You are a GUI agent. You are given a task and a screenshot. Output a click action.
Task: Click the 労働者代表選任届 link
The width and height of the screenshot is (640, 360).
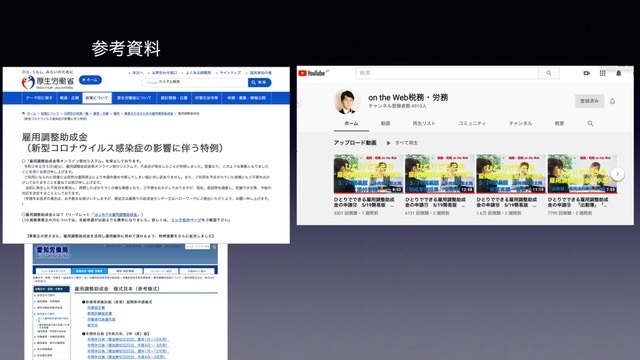(x=101, y=319)
